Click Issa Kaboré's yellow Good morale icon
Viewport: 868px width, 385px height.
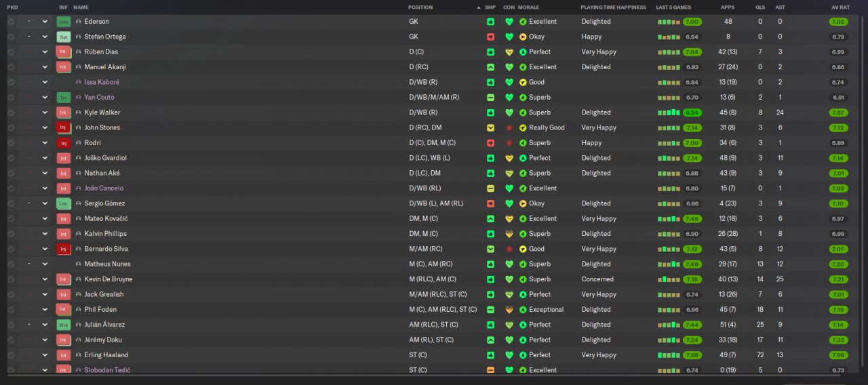click(523, 82)
